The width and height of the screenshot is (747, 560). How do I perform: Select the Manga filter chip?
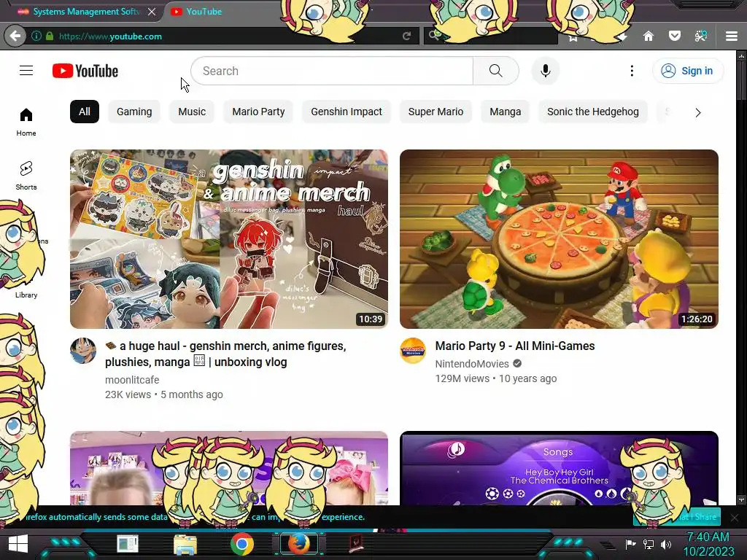pos(505,112)
